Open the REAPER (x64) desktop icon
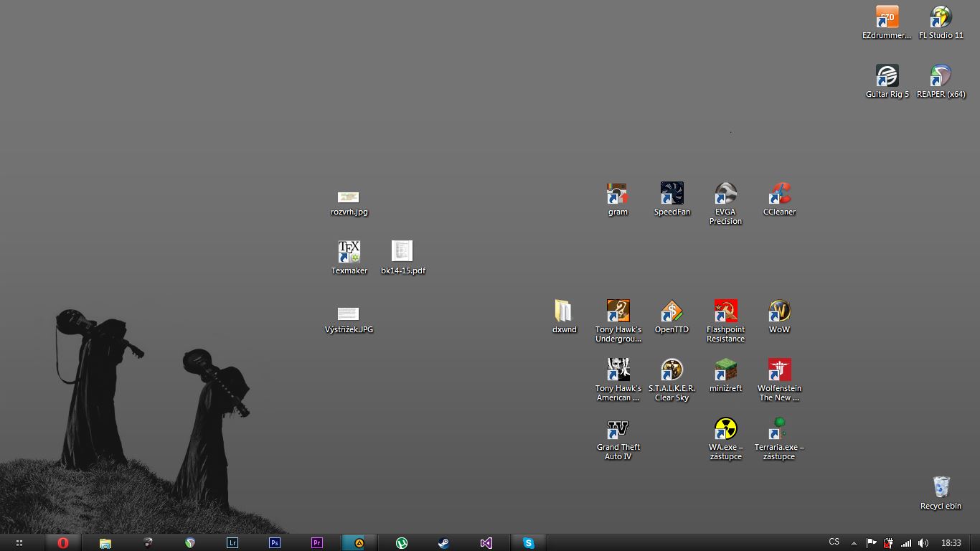 941,81
